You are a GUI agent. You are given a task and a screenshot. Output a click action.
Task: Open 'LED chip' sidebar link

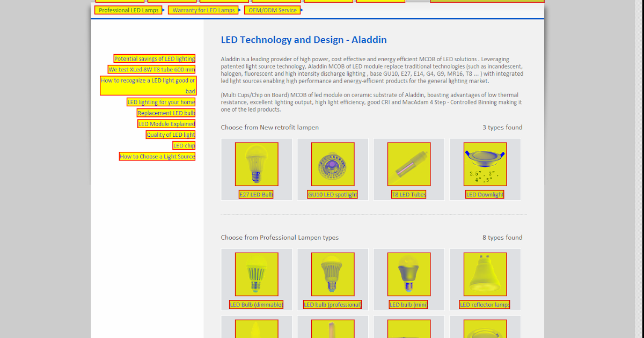(x=184, y=145)
